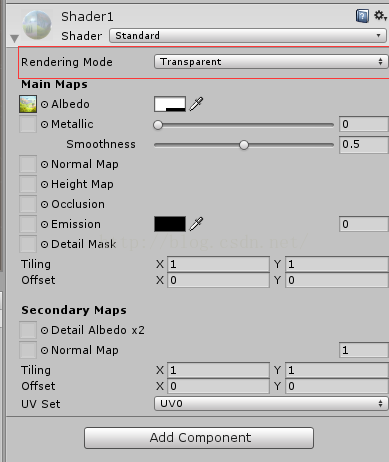The width and height of the screenshot is (389, 462).
Task: Select texture via Detail Albedo x2 picker icon
Action: point(44,330)
